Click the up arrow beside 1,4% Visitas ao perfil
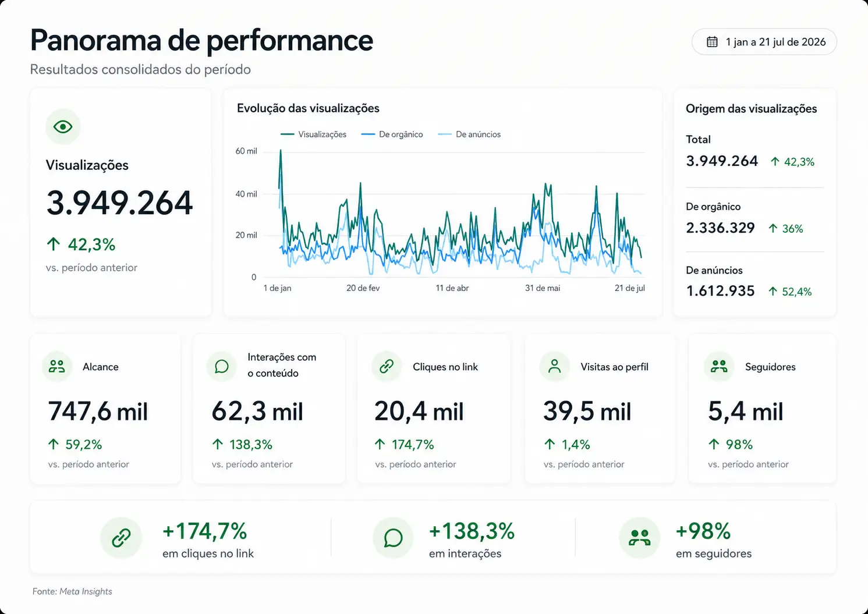Viewport: 868px width, 614px height. point(550,445)
